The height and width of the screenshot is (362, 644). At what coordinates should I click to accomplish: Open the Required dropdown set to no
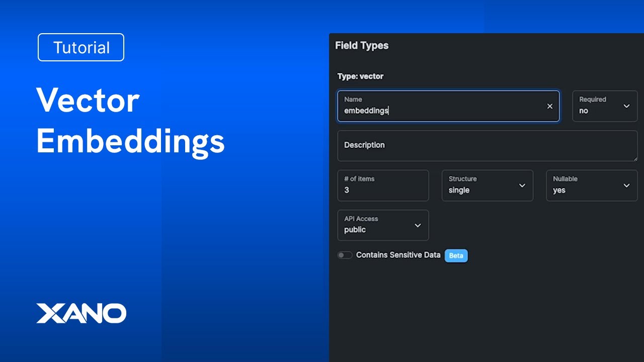[x=605, y=106]
